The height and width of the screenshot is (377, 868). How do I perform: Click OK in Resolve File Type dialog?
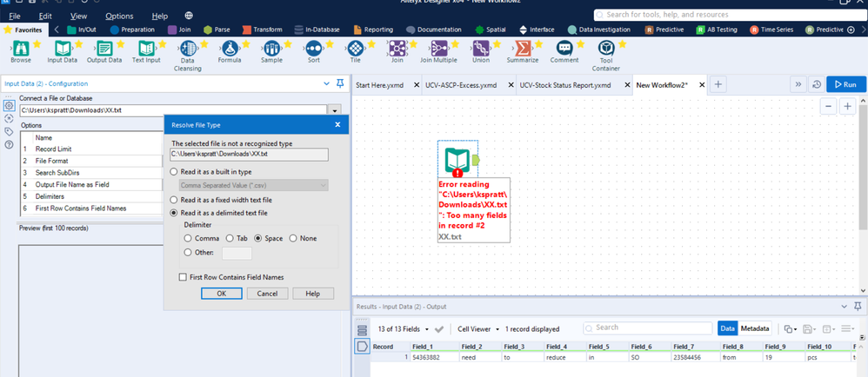pyautogui.click(x=222, y=294)
